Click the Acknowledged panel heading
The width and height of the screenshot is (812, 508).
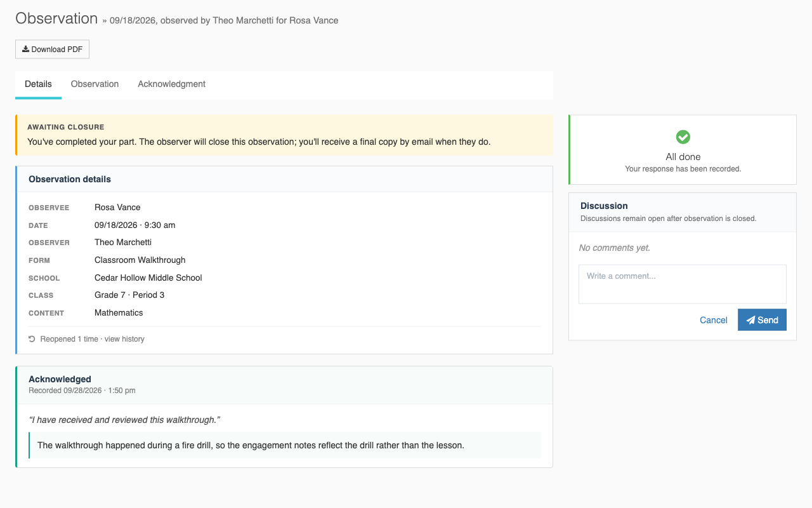(x=60, y=379)
